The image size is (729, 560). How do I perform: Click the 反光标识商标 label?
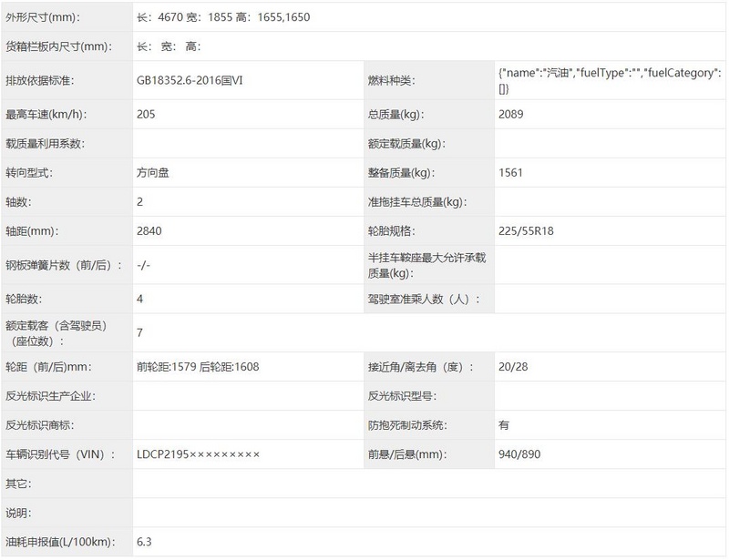click(39, 425)
